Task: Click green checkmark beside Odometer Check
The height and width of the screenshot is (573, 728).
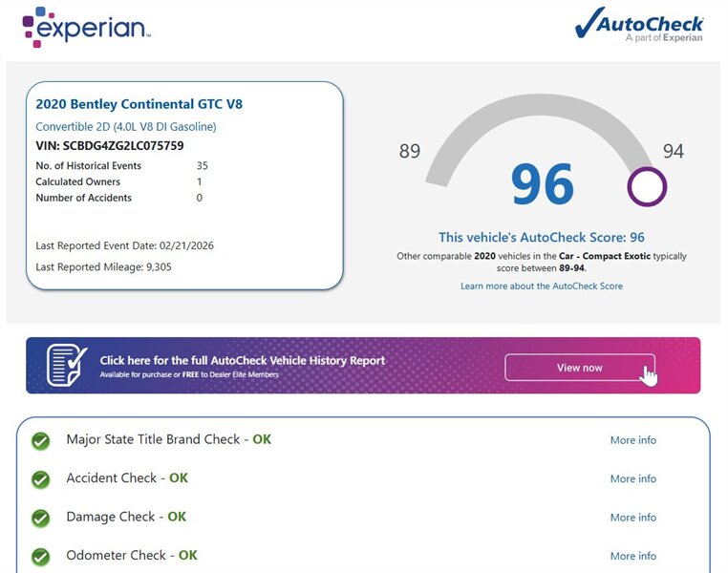Action: (41, 556)
